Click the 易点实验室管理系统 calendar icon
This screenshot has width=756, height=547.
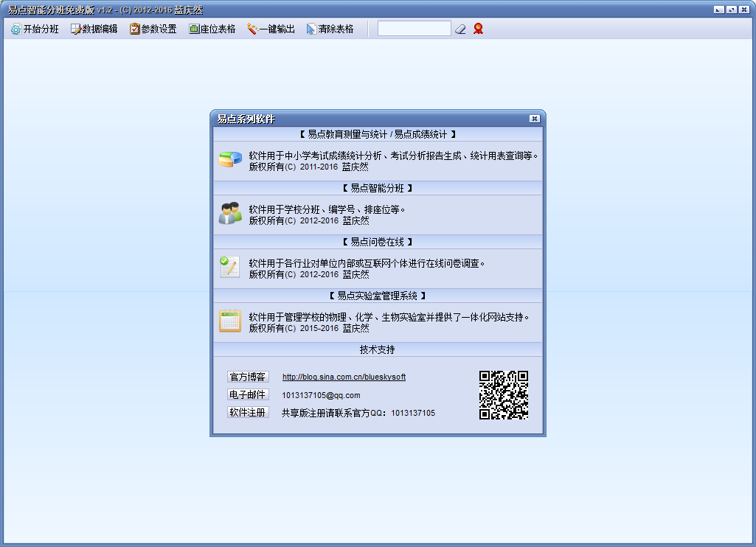click(229, 319)
